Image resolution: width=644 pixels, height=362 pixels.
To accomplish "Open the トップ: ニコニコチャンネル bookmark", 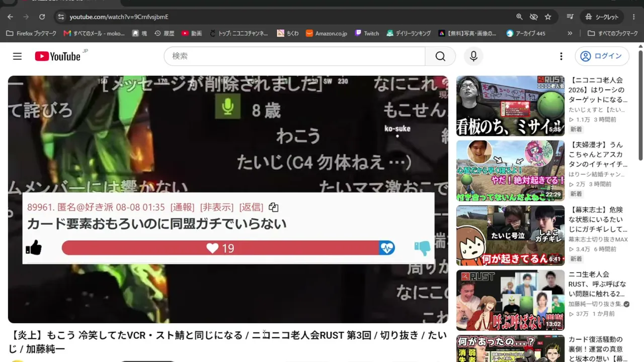I will pos(239,33).
